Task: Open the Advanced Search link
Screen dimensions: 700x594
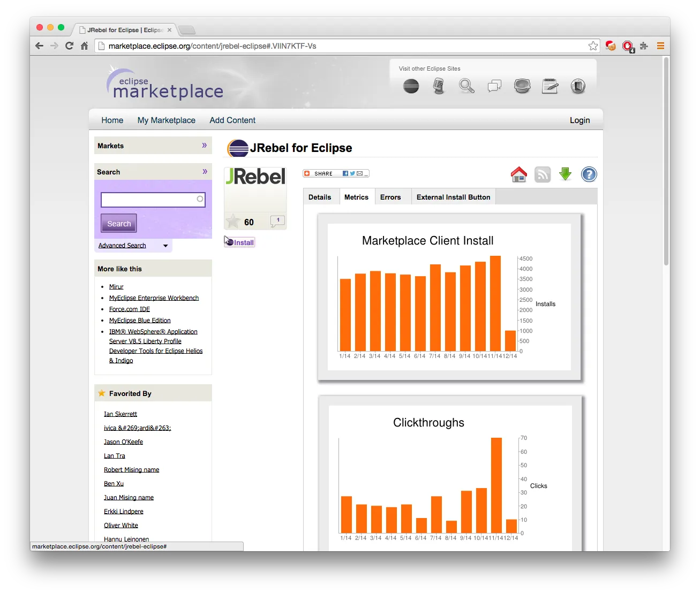Action: coord(122,246)
